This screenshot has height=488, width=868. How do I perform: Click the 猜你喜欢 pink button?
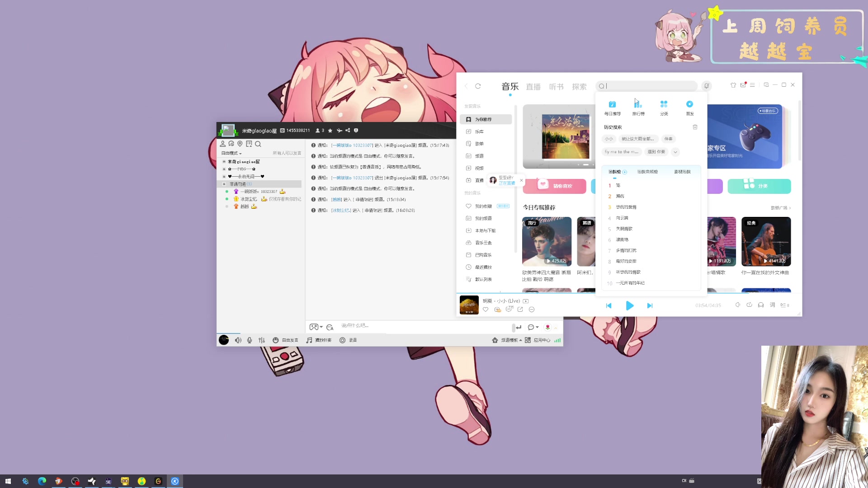click(x=555, y=186)
